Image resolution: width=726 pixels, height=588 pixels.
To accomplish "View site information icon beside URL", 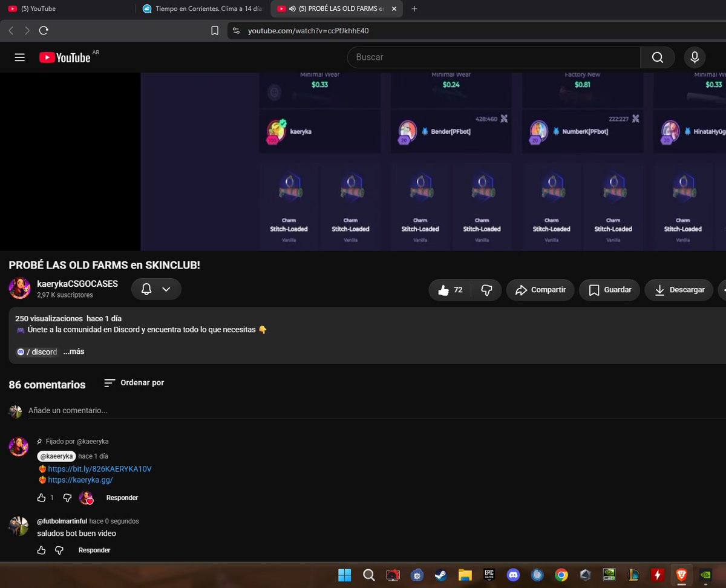I will [x=237, y=31].
